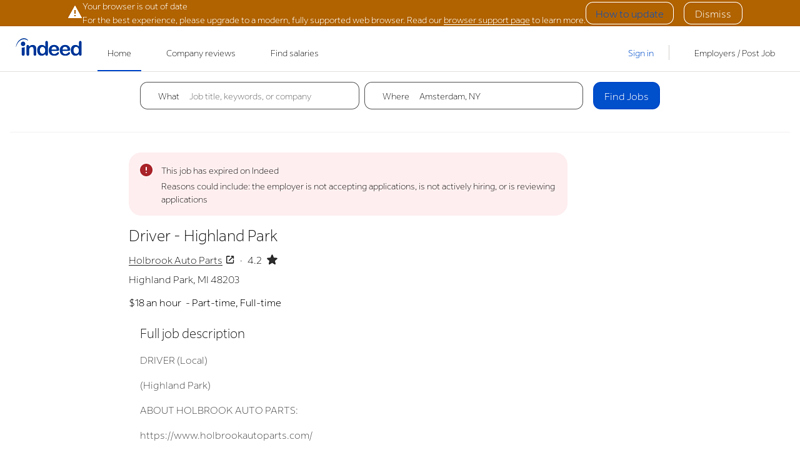Open Holbrook Auto Parts company link
Viewport: 800px width, 450px height.
[175, 260]
